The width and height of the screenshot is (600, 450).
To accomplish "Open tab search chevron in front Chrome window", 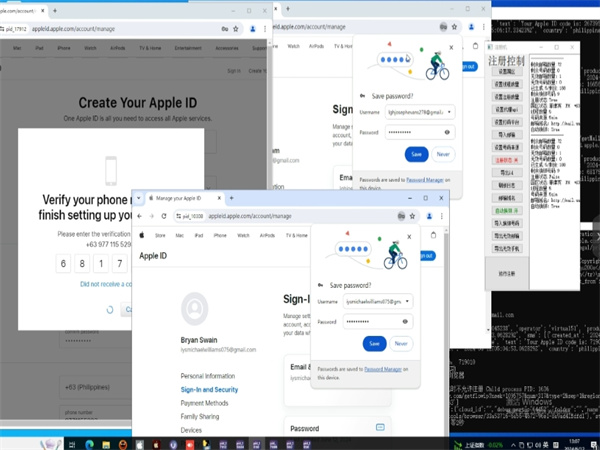I will pyautogui.click(x=140, y=199).
